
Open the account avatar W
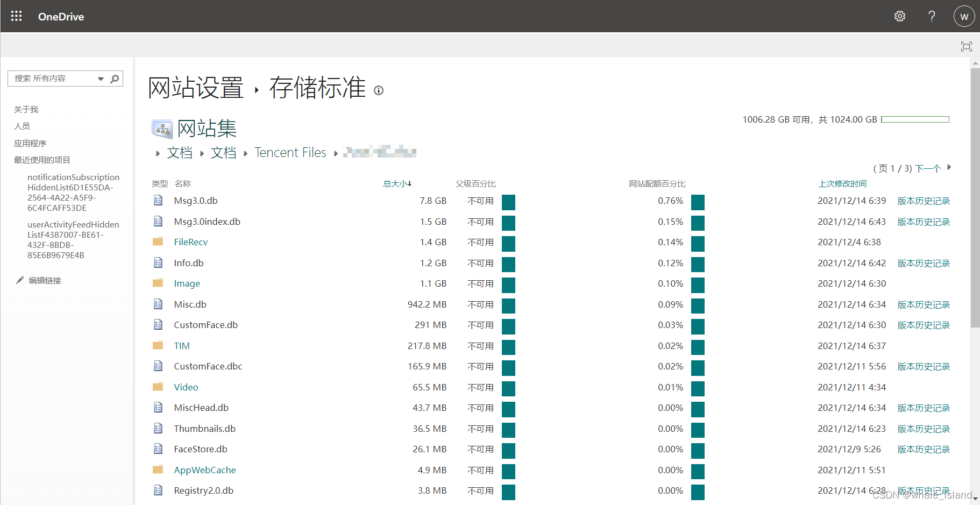[x=964, y=16]
